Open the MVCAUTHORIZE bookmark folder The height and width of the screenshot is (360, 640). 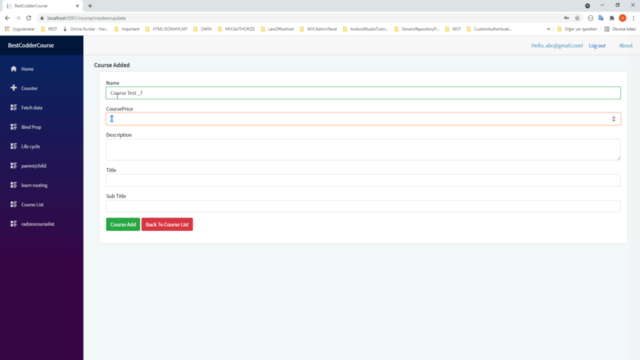236,29
